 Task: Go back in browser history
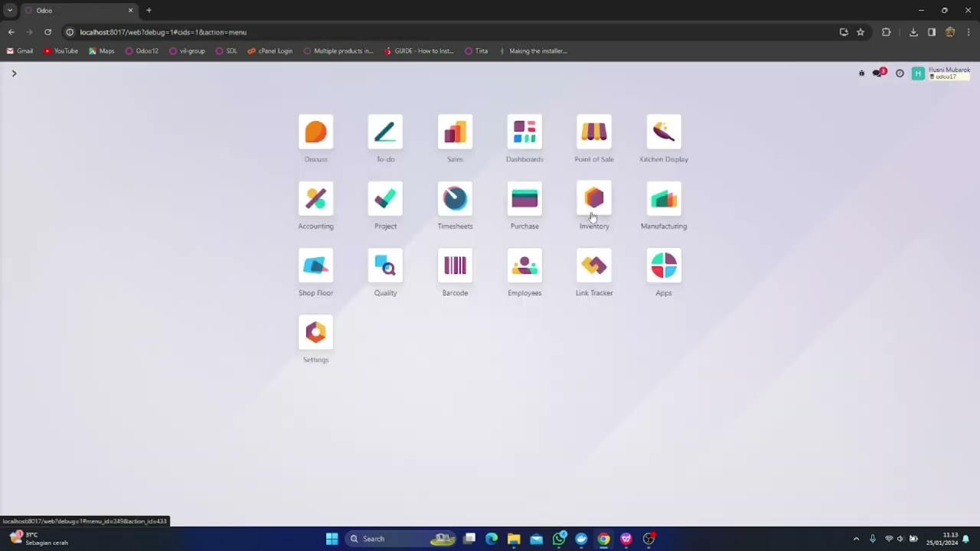tap(11, 32)
